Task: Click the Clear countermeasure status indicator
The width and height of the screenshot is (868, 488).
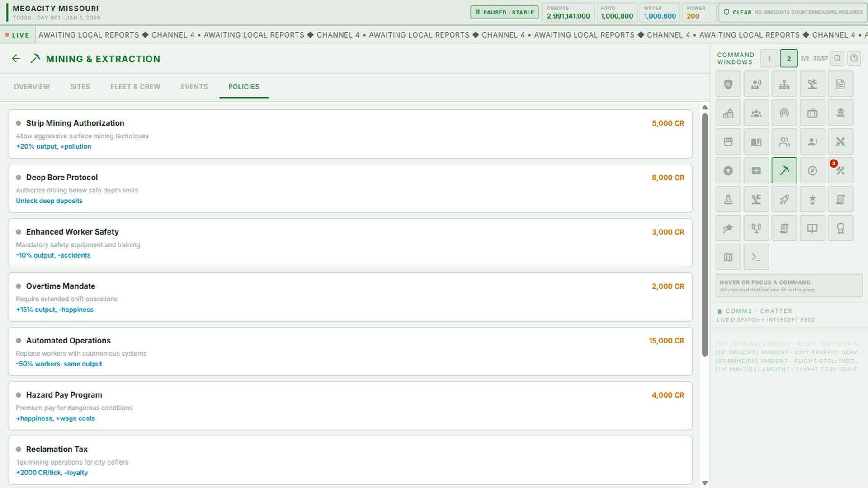Action: 793,12
